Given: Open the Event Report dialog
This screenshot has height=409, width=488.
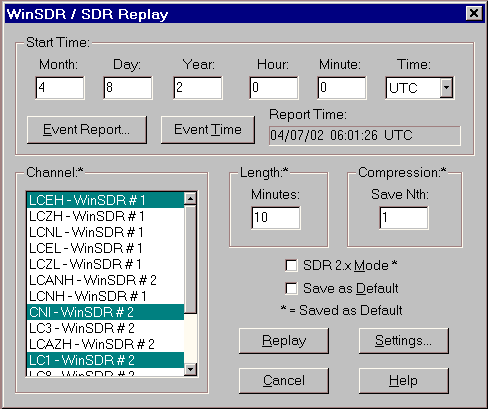Looking at the screenshot, I should [87, 130].
